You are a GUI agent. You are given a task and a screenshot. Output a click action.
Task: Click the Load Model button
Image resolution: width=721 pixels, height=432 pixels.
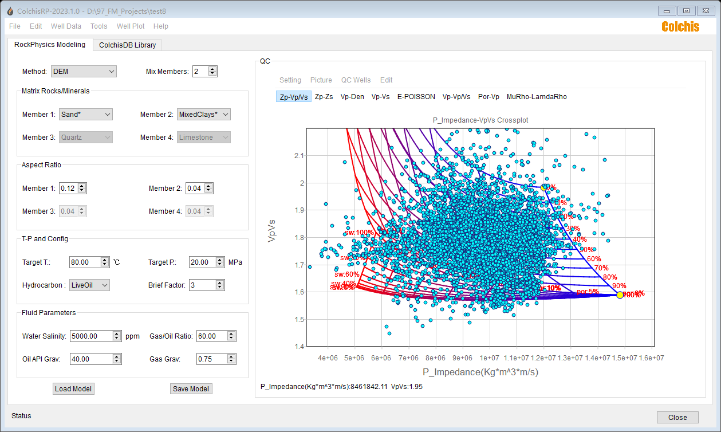pos(73,389)
